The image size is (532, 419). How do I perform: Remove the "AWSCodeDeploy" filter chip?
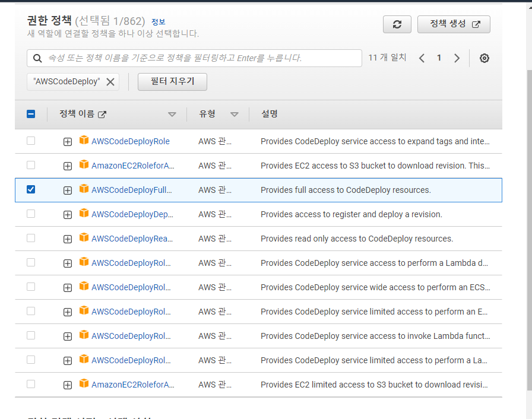(x=110, y=82)
